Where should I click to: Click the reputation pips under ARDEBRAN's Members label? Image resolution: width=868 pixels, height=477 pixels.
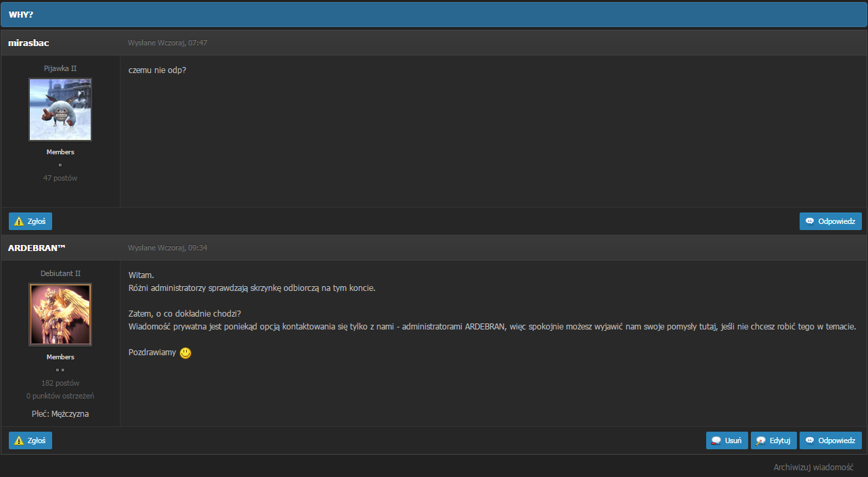click(x=60, y=370)
